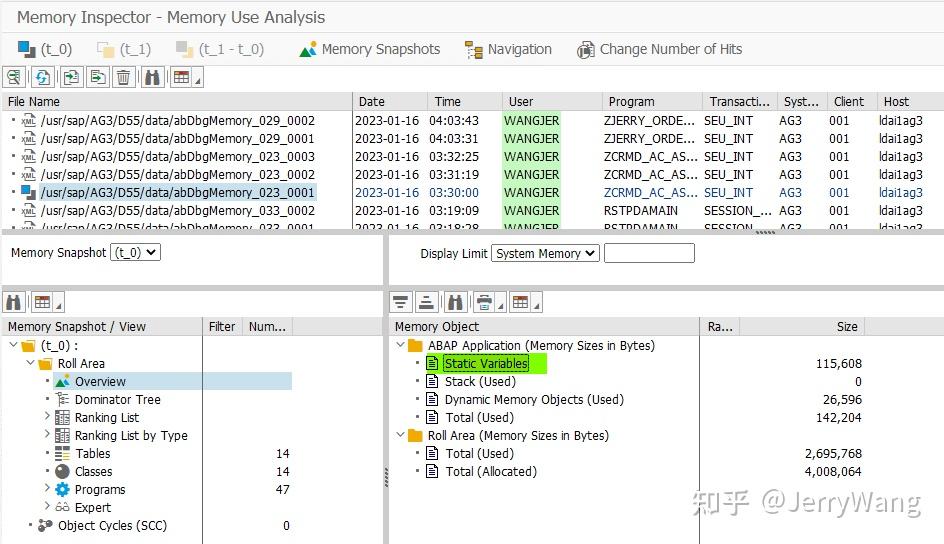Open the Memory Snapshot (t_0) dropdown
Viewport: 944px width, 544px height.
coord(135,253)
